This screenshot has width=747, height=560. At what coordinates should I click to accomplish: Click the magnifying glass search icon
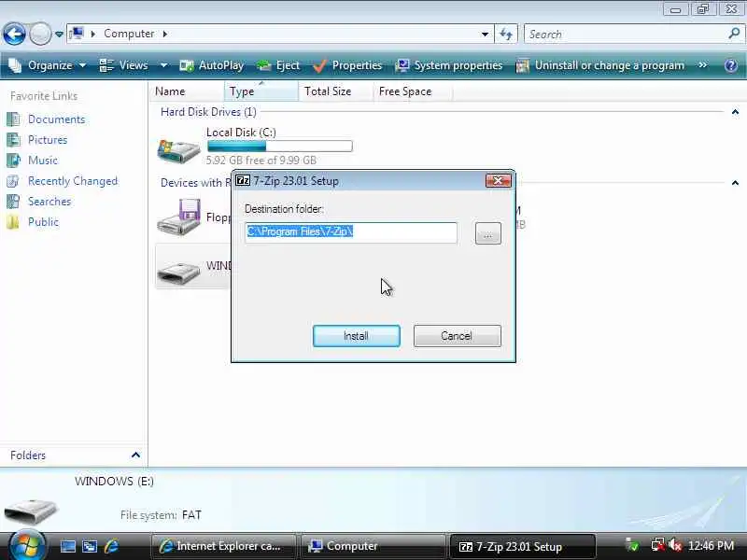[x=734, y=34]
